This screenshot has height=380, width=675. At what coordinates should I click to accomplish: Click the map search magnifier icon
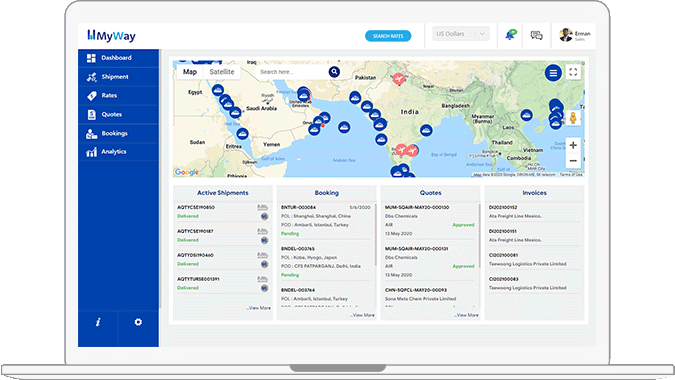point(334,72)
